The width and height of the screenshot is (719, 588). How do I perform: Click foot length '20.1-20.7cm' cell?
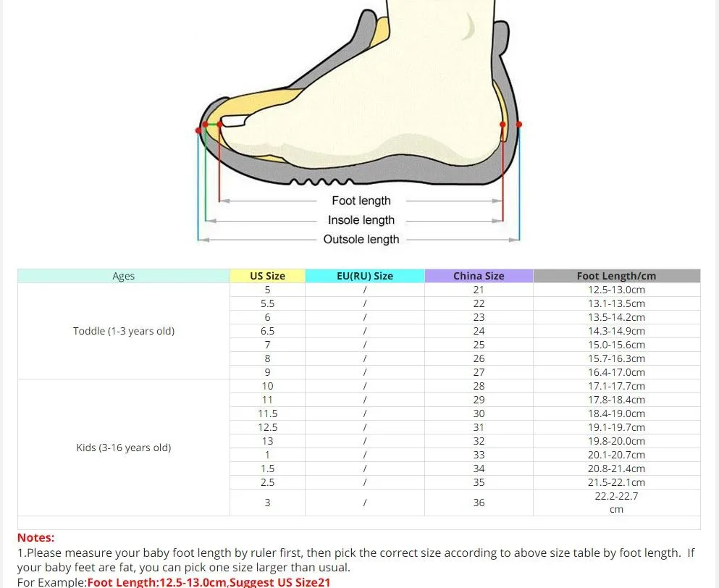pos(616,455)
